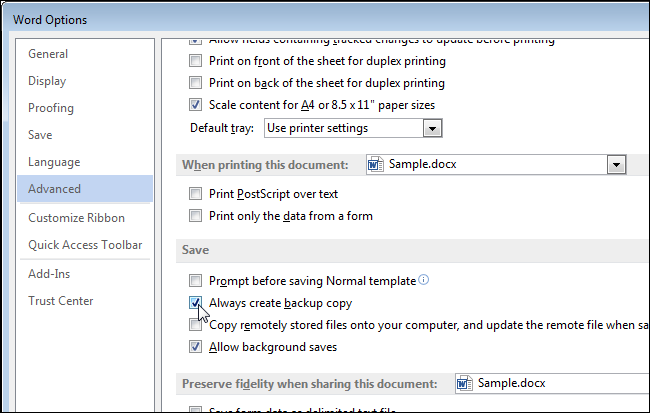Click the info icon beside Normal template

pos(424,281)
